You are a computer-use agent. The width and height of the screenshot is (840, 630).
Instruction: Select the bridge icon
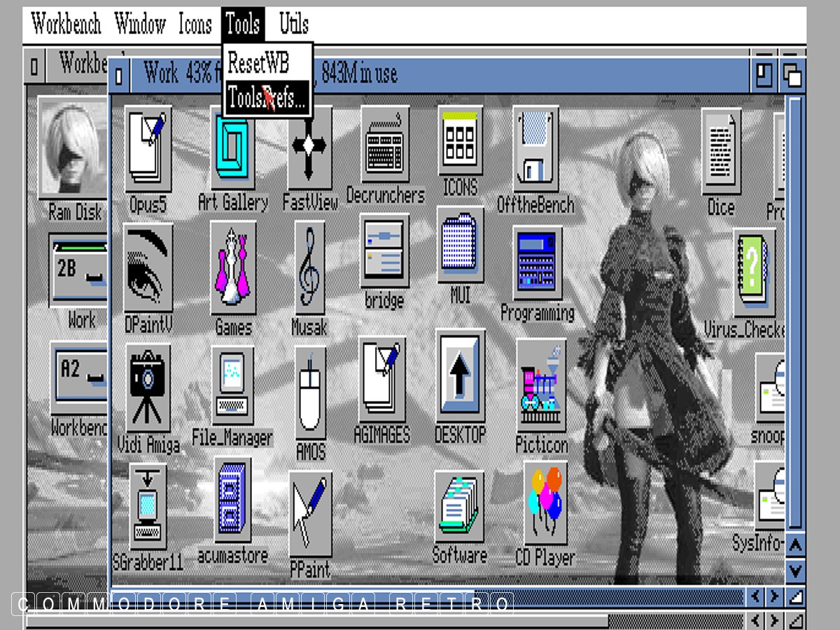pyautogui.click(x=384, y=251)
